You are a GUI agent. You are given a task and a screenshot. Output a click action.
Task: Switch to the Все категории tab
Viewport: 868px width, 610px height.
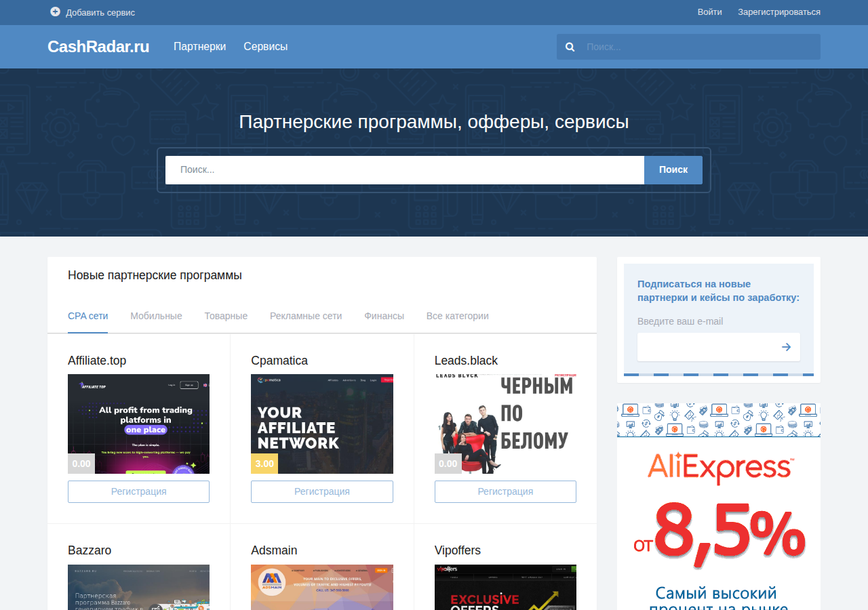coord(457,316)
